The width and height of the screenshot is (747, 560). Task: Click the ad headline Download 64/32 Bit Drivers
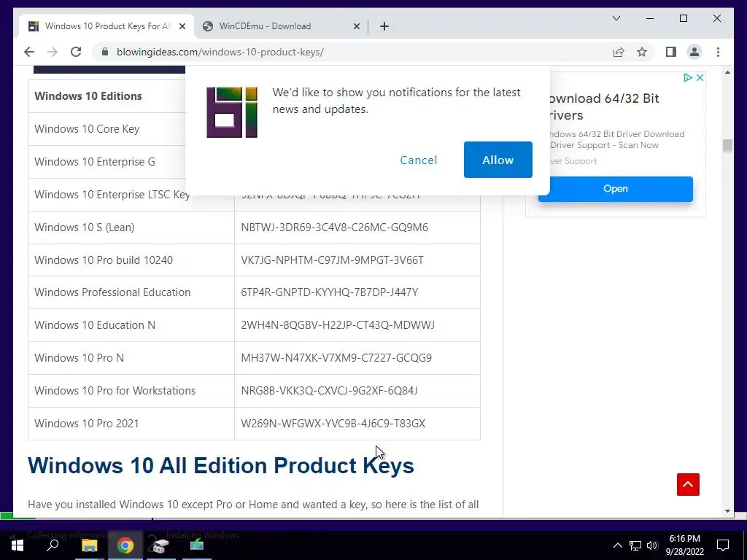[x=604, y=106]
